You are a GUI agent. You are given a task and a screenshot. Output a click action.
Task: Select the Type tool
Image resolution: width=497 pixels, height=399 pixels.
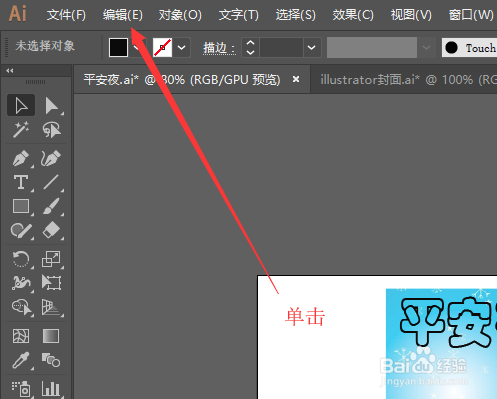coord(21,182)
